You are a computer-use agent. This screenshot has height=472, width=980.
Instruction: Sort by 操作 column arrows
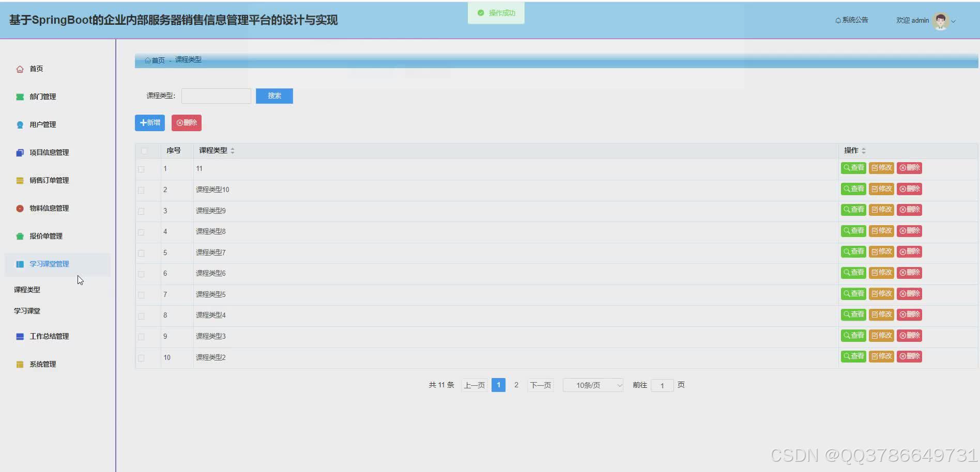coord(864,151)
